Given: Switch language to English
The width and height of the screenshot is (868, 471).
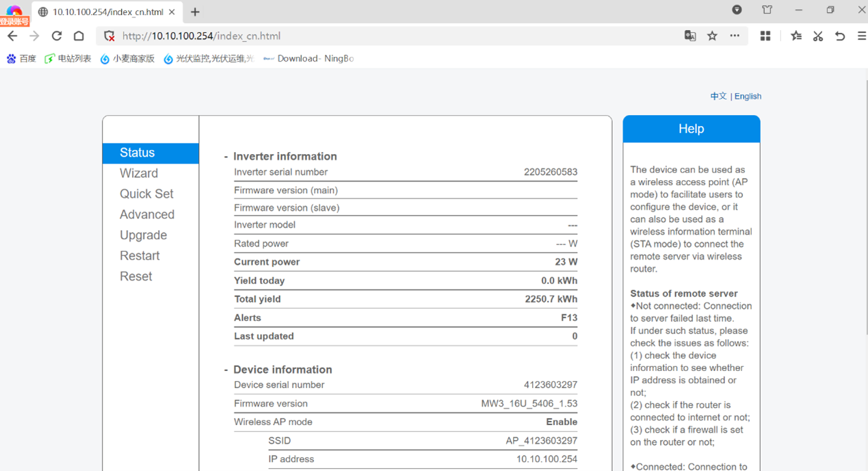Looking at the screenshot, I should (x=748, y=97).
